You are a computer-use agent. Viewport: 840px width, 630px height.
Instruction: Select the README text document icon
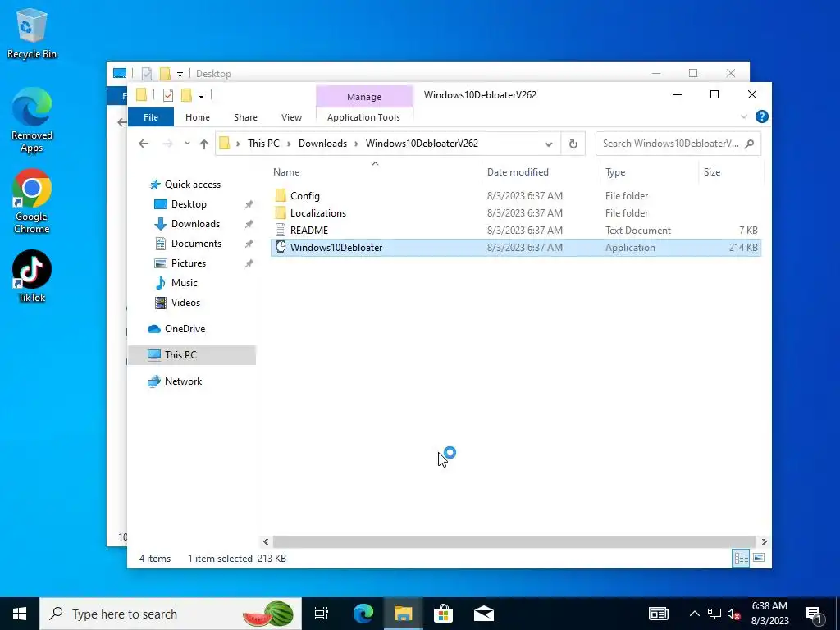pos(281,230)
